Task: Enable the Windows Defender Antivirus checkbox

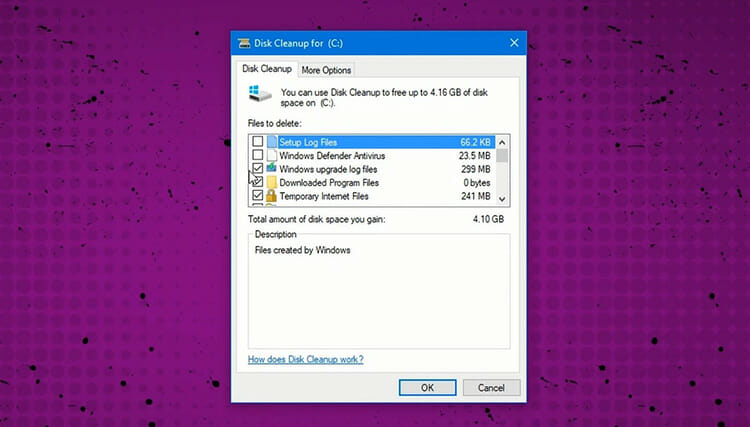Action: tap(257, 155)
